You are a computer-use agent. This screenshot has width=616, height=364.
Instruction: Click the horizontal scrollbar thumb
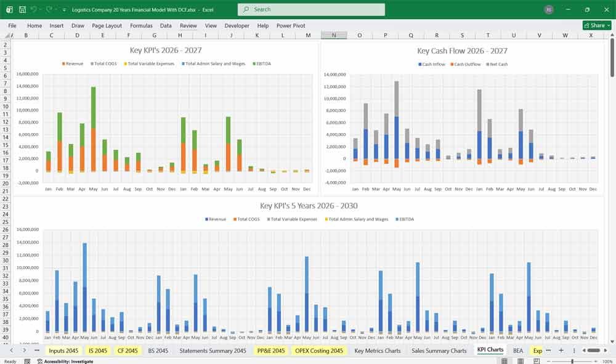coord(593,350)
